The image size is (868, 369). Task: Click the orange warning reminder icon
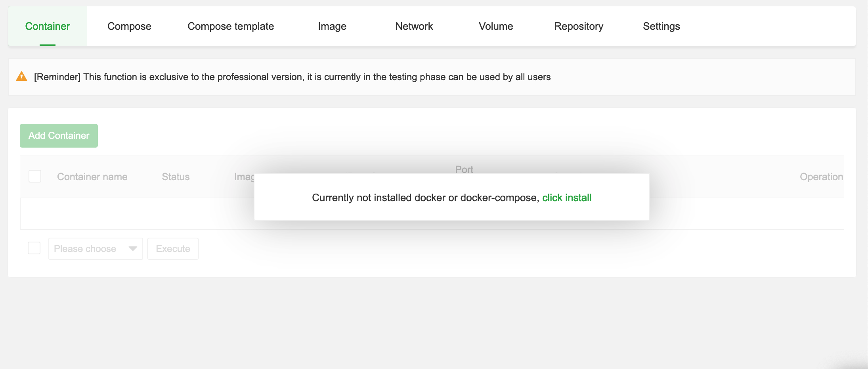tap(21, 77)
